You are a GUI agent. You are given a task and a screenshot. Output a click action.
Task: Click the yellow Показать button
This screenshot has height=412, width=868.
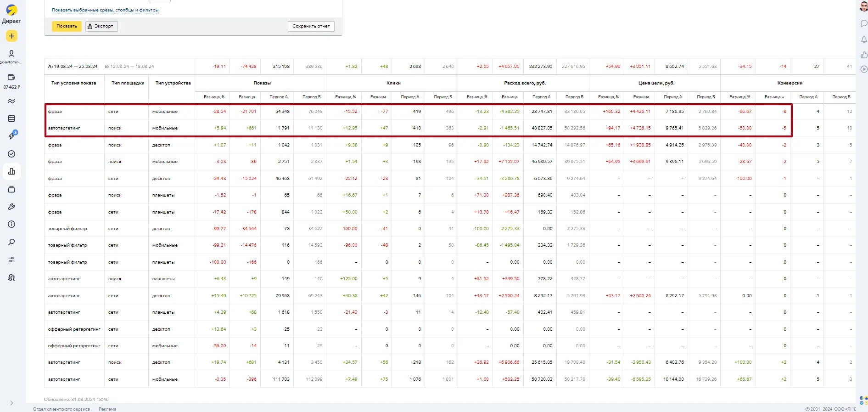67,26
